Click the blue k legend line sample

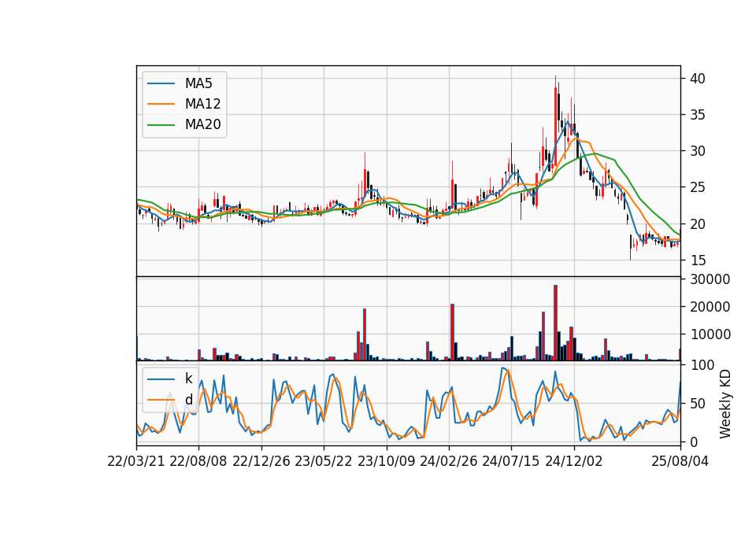161,379
